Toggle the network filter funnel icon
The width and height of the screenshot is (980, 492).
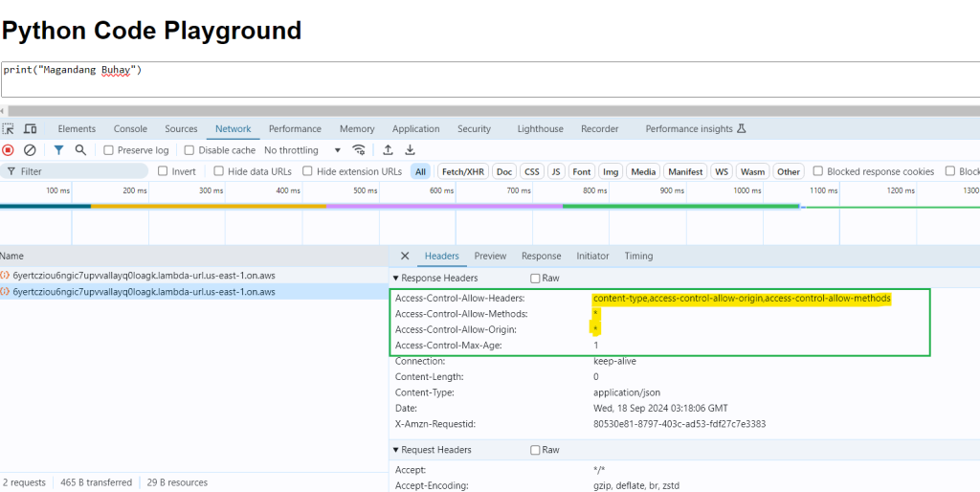pos(58,150)
